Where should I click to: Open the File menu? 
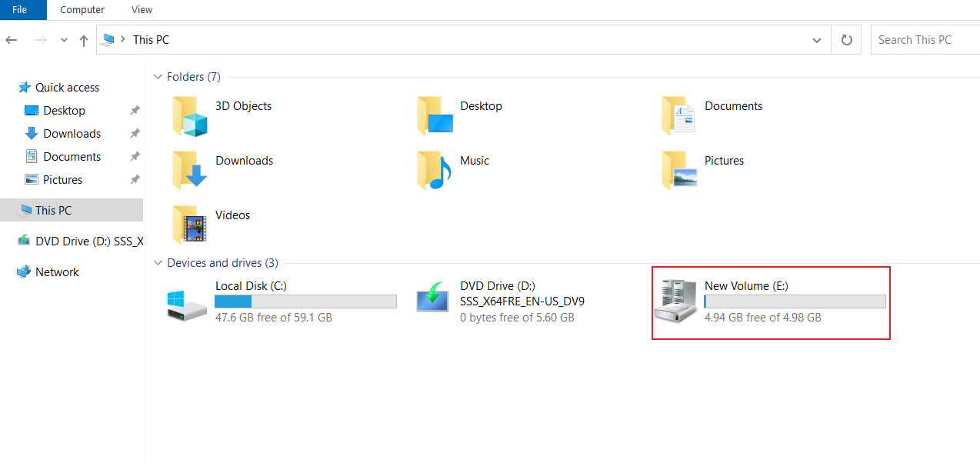point(20,10)
